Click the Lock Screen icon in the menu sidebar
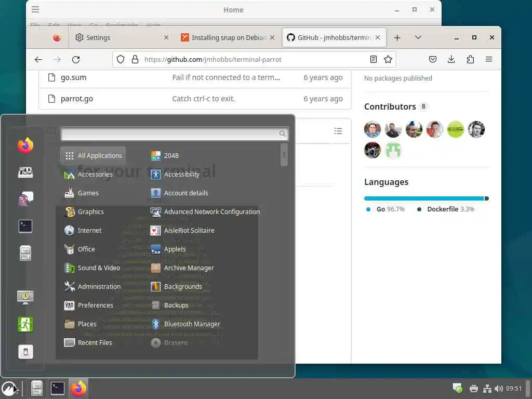 pos(25,297)
